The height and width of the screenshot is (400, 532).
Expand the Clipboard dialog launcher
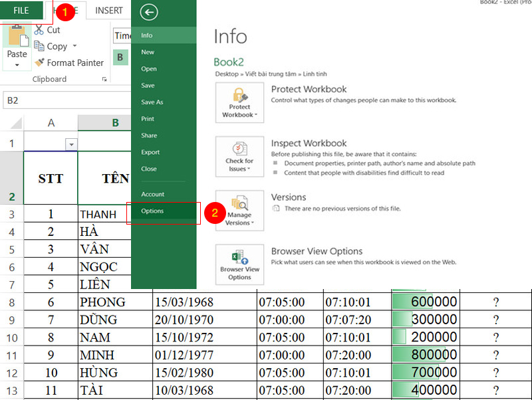104,79
